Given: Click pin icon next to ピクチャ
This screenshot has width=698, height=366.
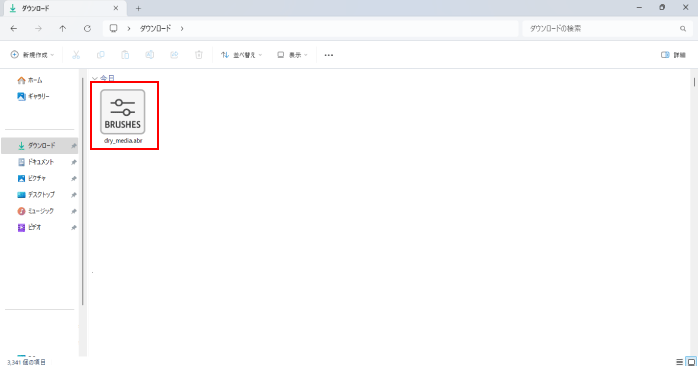Looking at the screenshot, I should pyautogui.click(x=74, y=179).
